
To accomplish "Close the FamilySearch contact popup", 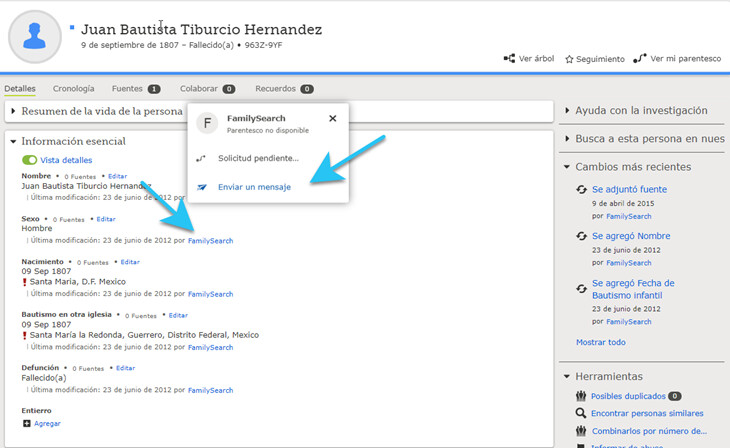I will pos(332,118).
